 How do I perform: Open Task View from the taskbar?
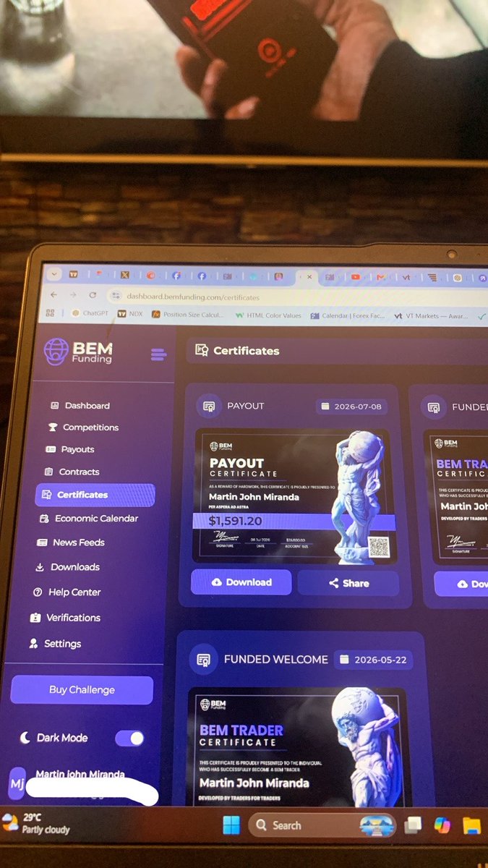point(413,825)
